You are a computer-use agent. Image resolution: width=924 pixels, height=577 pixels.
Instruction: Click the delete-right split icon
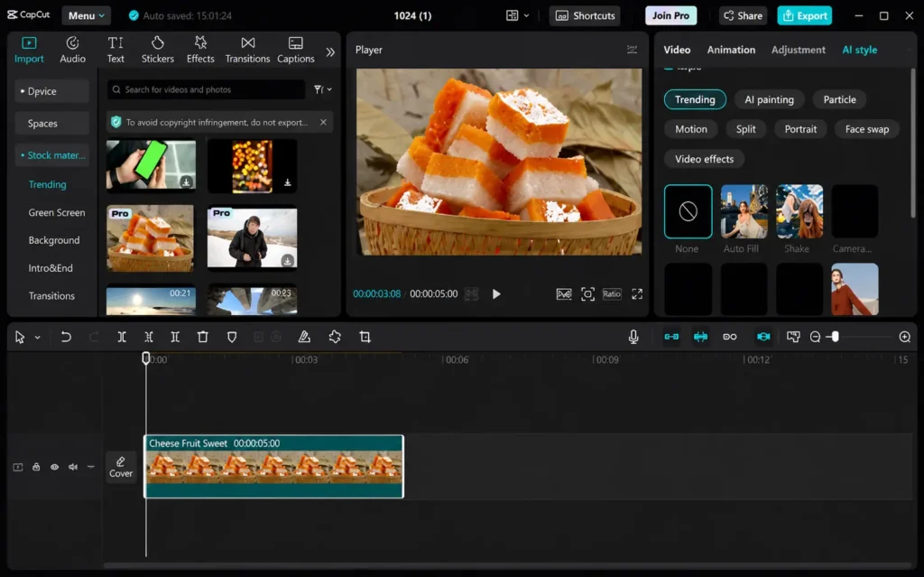[175, 337]
